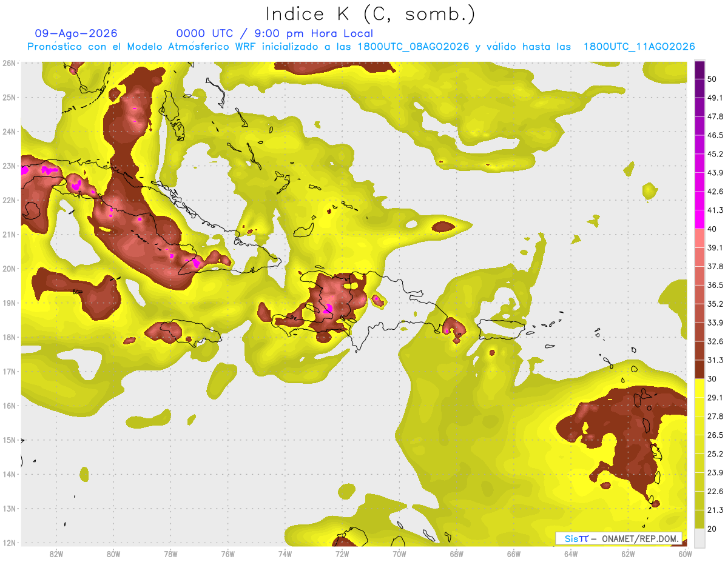
Task: Click the 74W longitude axis label
Action: click(285, 554)
